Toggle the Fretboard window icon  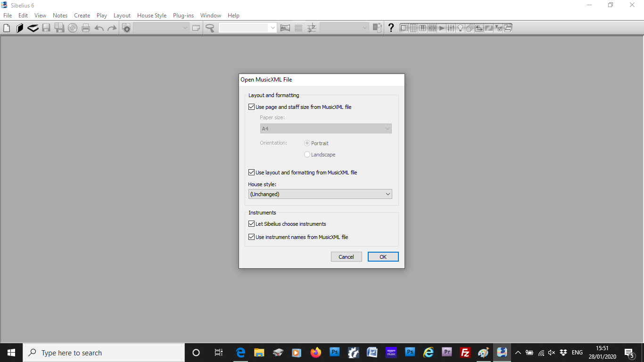click(x=432, y=28)
